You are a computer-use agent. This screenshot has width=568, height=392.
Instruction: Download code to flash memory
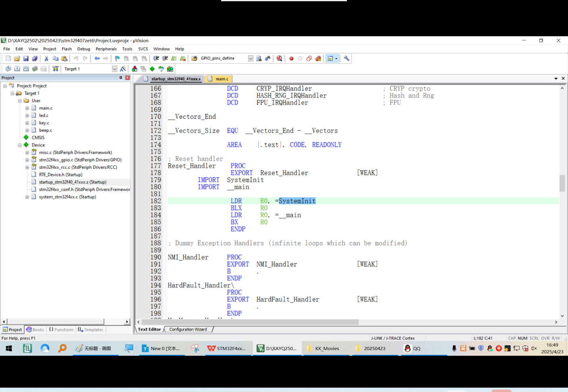coord(55,68)
